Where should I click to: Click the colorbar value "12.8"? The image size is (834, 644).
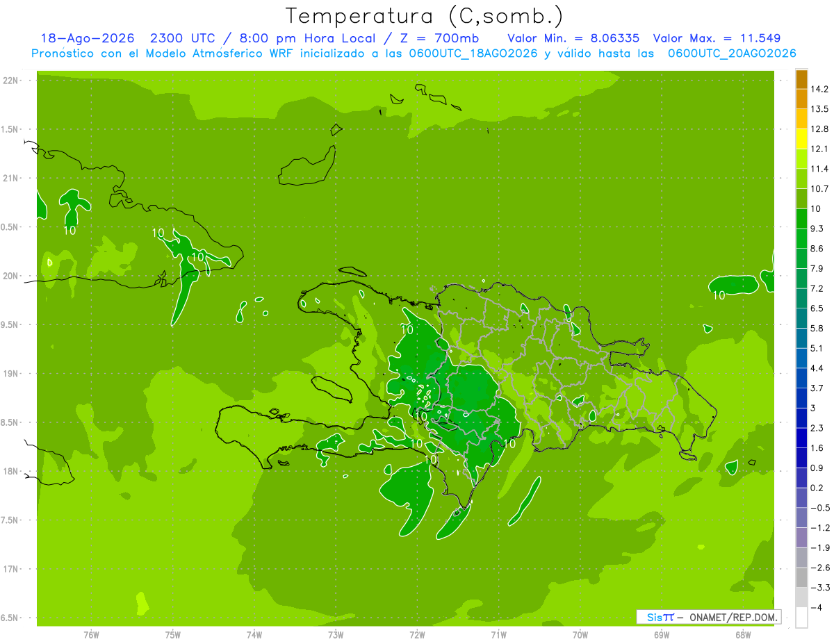819,129
